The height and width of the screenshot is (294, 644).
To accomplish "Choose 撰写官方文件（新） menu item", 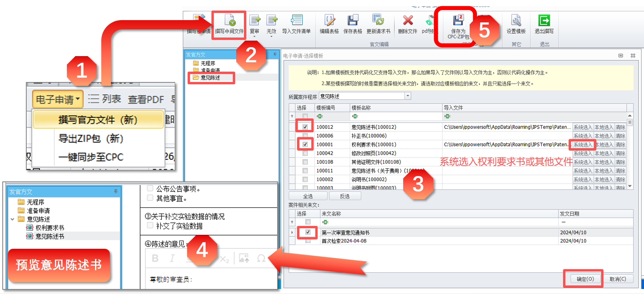I will click(x=98, y=120).
